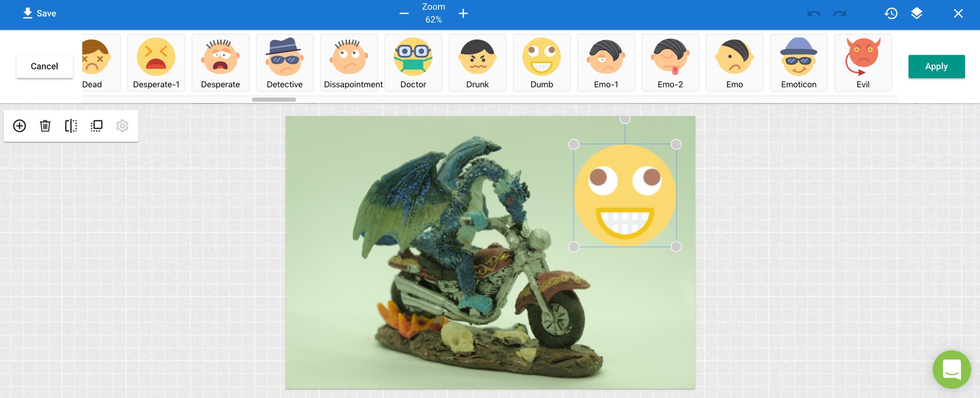Choose the Desperate-1 emoji sticker
The width and height of the screenshot is (980, 398).
(x=156, y=63)
